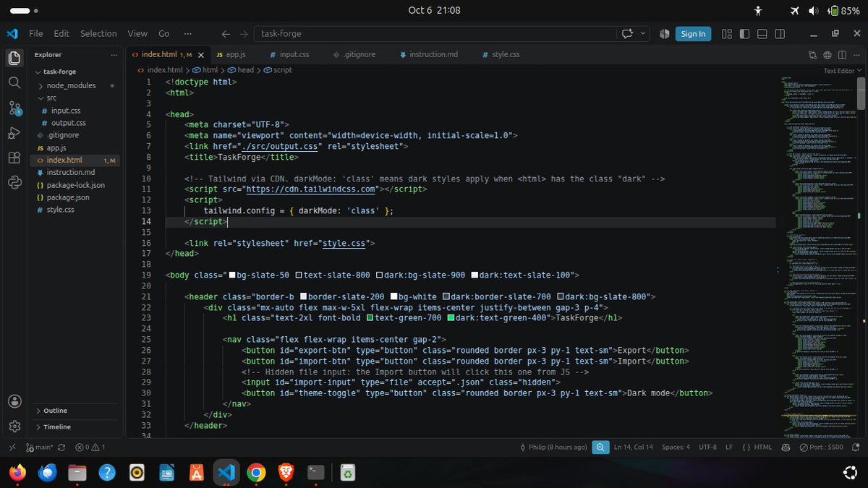Click Ln 14, Col 14 in status bar
Screen dimensions: 868x488
pyautogui.click(x=633, y=447)
